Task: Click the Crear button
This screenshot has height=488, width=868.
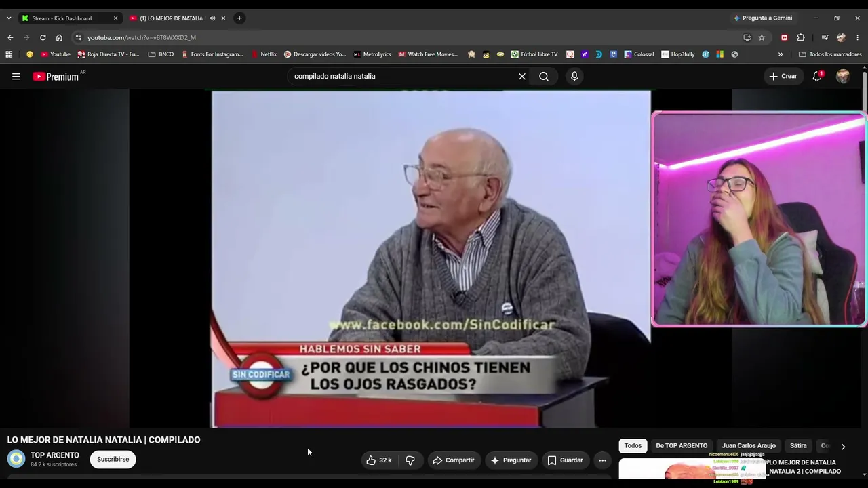Action: click(x=783, y=76)
